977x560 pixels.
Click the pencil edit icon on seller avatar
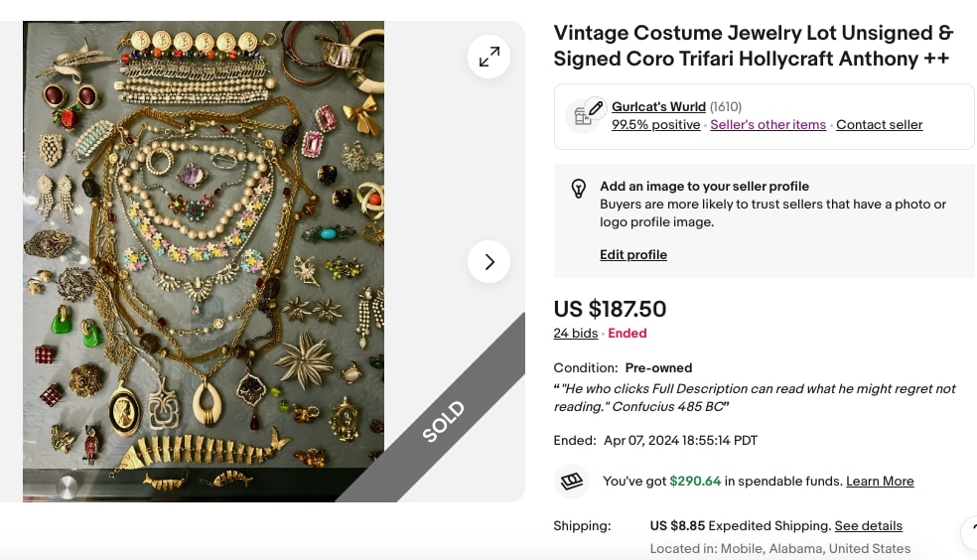(x=596, y=108)
